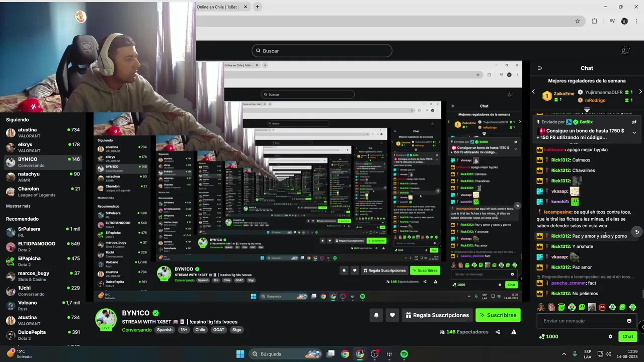Open SrPulsera IRL recommended channel

43,232
